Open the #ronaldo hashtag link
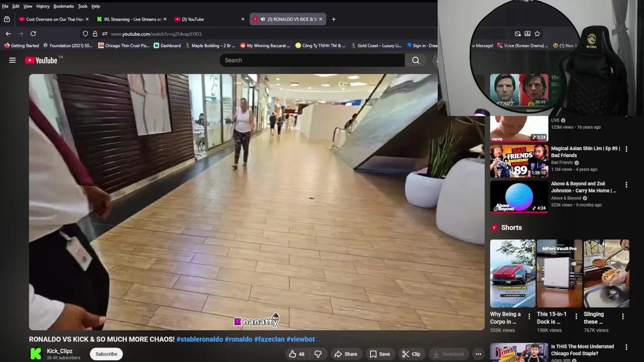 (x=238, y=339)
